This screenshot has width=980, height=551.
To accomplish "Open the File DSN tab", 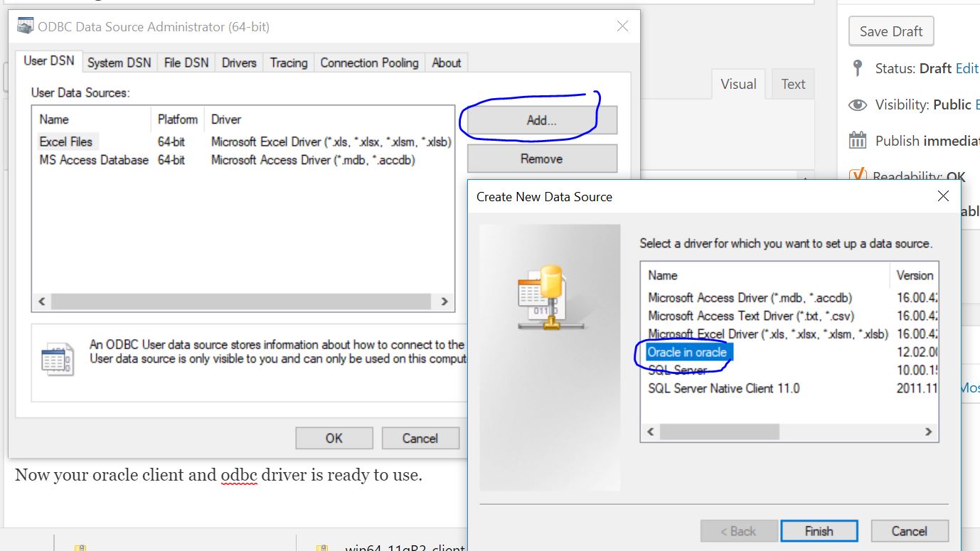I will tap(186, 63).
